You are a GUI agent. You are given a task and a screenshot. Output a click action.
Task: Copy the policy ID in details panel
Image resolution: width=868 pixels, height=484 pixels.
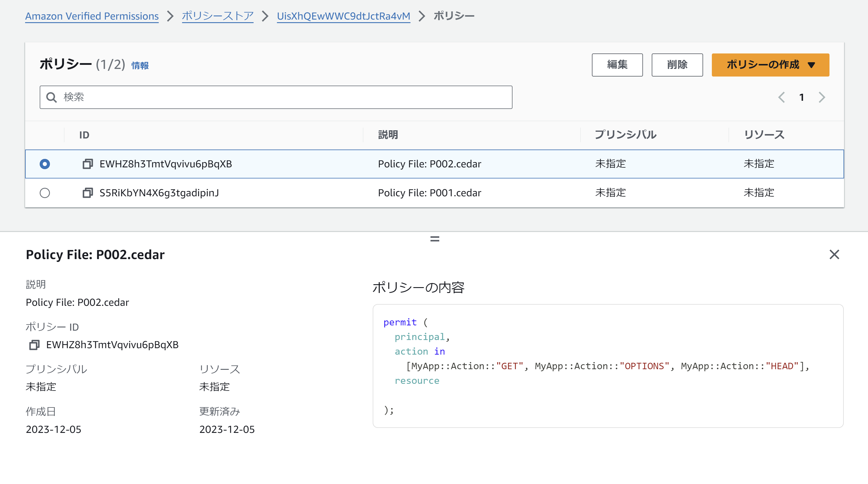coord(34,345)
